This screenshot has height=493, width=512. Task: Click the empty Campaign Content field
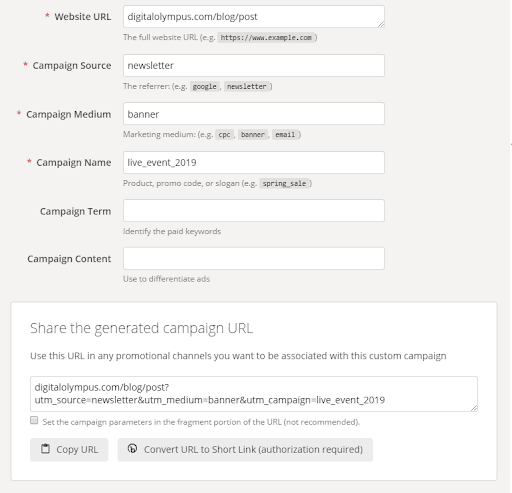coord(254,258)
